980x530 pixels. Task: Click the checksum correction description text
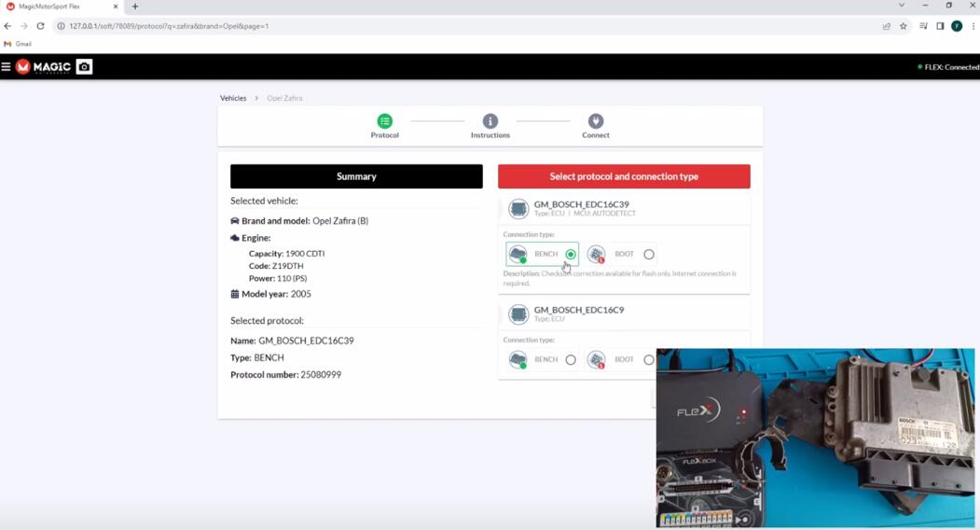coord(619,278)
